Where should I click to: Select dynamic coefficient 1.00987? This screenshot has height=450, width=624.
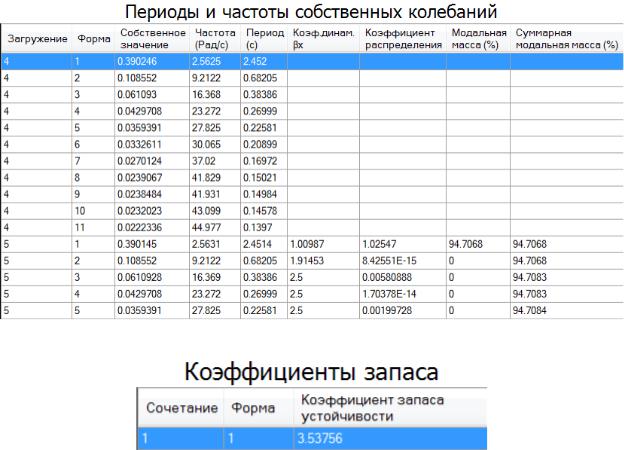(x=323, y=244)
